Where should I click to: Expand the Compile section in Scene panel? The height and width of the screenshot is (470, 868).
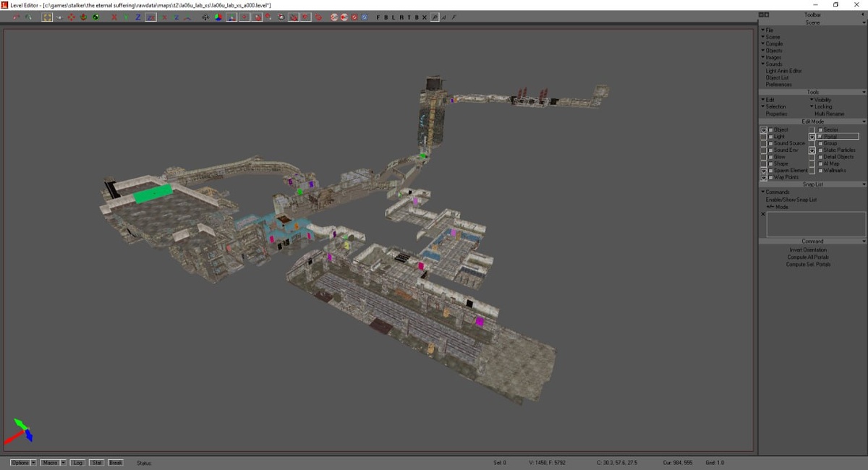(773, 44)
